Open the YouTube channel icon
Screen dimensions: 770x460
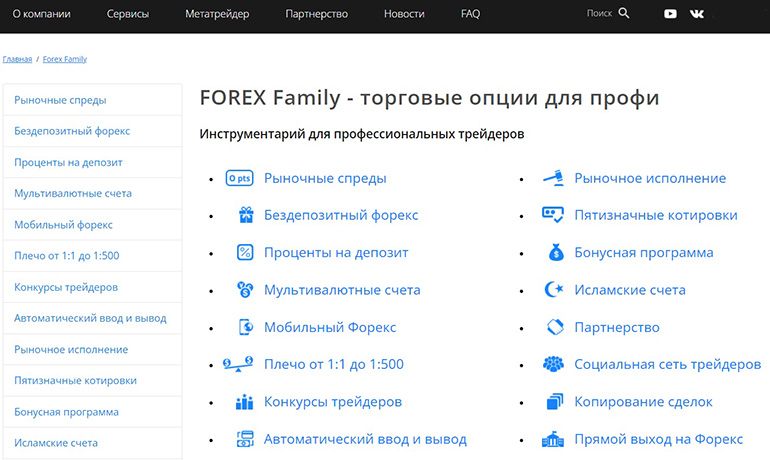pos(670,14)
